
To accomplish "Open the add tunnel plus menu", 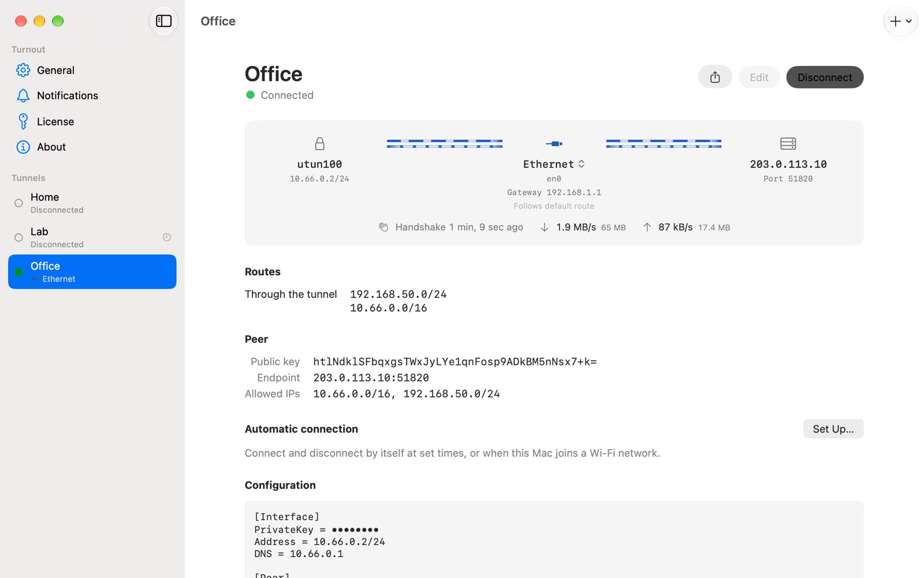I will 900,21.
